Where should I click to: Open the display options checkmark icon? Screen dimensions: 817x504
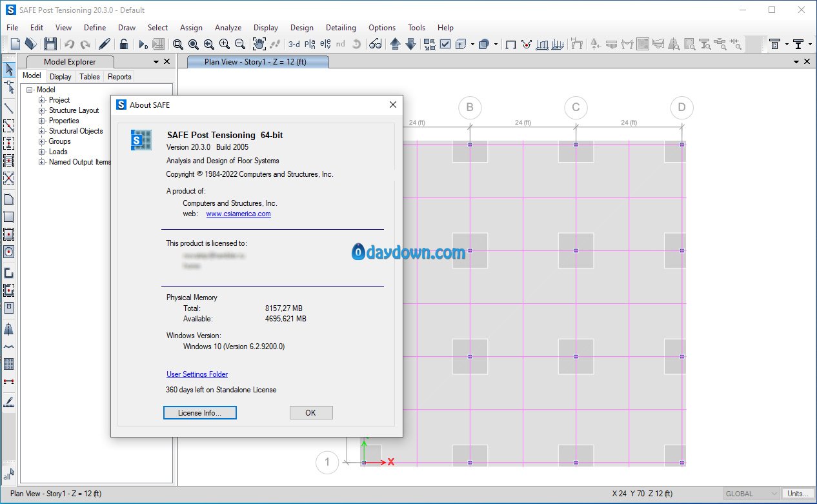446,44
